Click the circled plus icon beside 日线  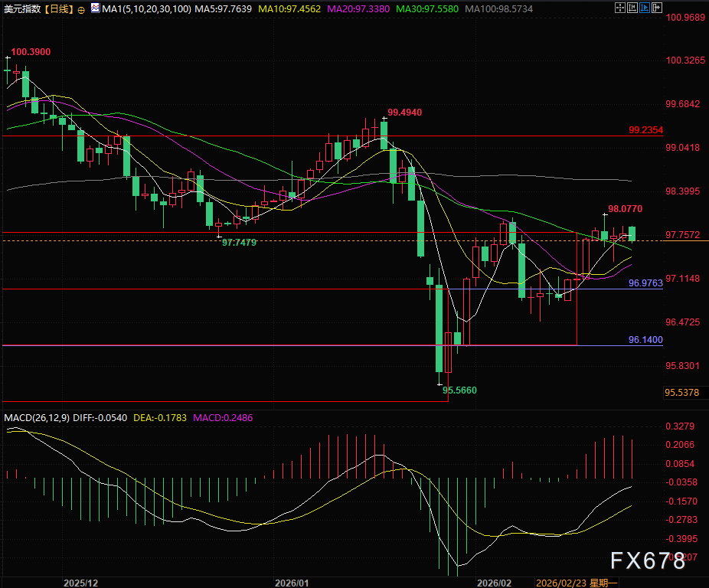pos(81,10)
